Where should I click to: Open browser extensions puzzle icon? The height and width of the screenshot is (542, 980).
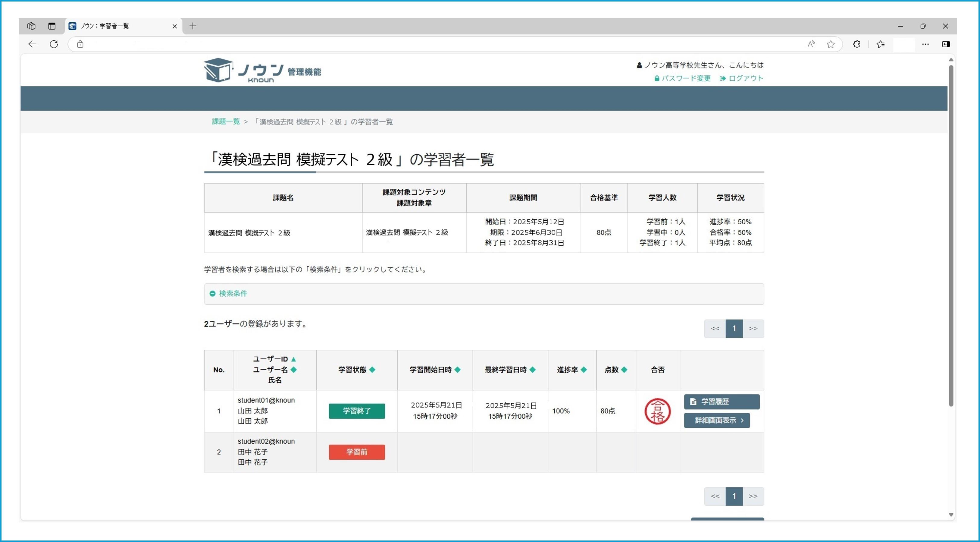856,44
